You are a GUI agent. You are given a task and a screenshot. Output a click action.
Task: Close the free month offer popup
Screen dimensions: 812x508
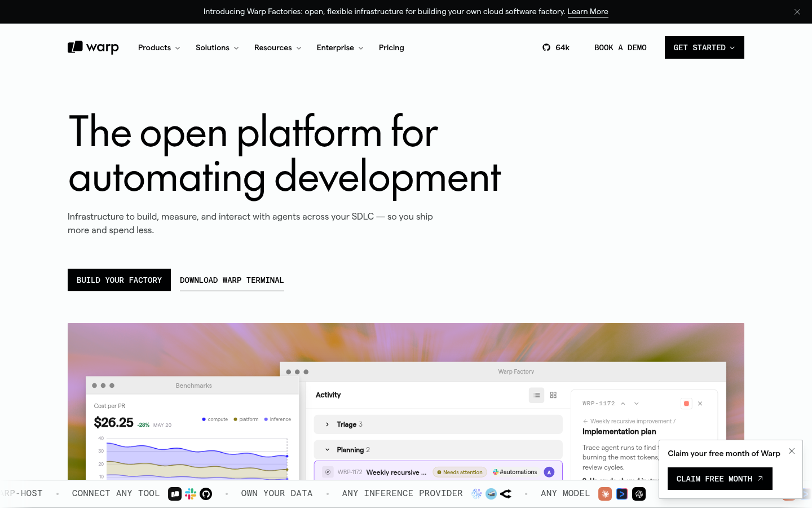pos(792,451)
